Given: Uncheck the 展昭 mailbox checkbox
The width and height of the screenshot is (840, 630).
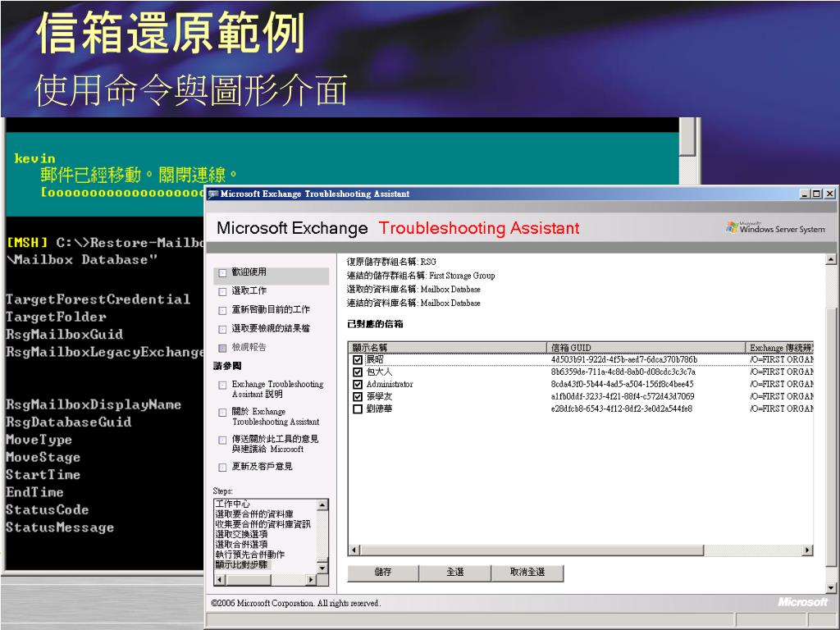Looking at the screenshot, I should (x=358, y=360).
